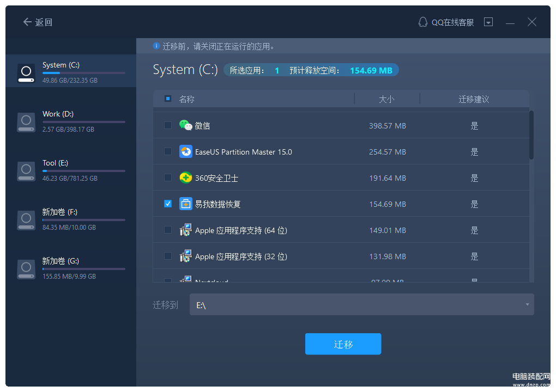Go back using the 返回 arrow

coord(38,22)
